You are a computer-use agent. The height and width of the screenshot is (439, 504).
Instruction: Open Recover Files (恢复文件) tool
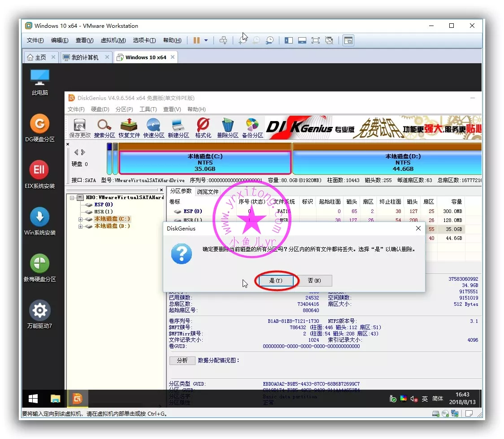click(129, 128)
